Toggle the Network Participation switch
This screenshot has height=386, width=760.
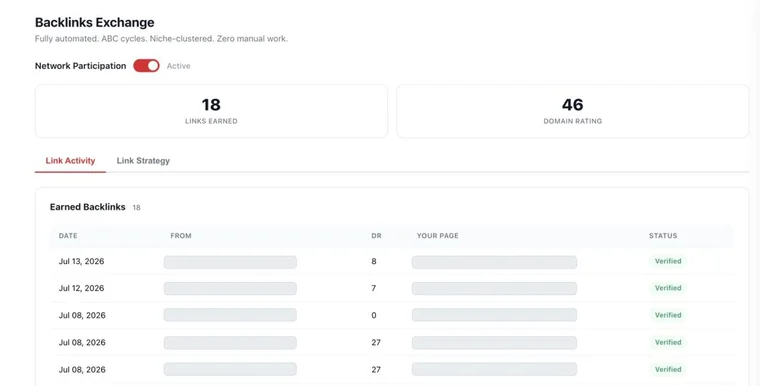point(146,66)
